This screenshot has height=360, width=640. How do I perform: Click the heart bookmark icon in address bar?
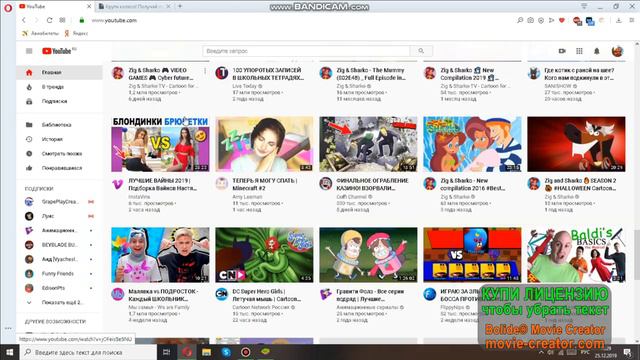point(562,20)
